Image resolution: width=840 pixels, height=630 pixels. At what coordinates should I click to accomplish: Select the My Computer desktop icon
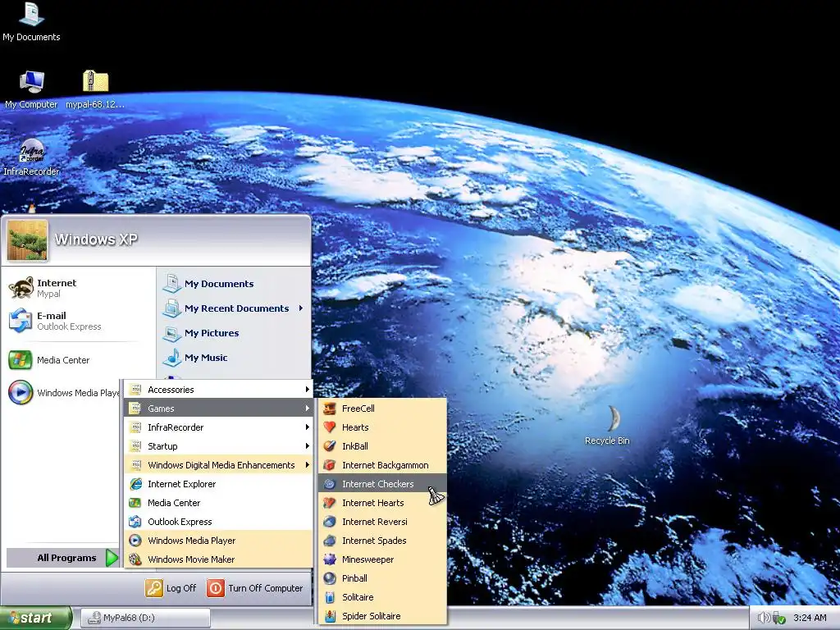pyautogui.click(x=31, y=89)
